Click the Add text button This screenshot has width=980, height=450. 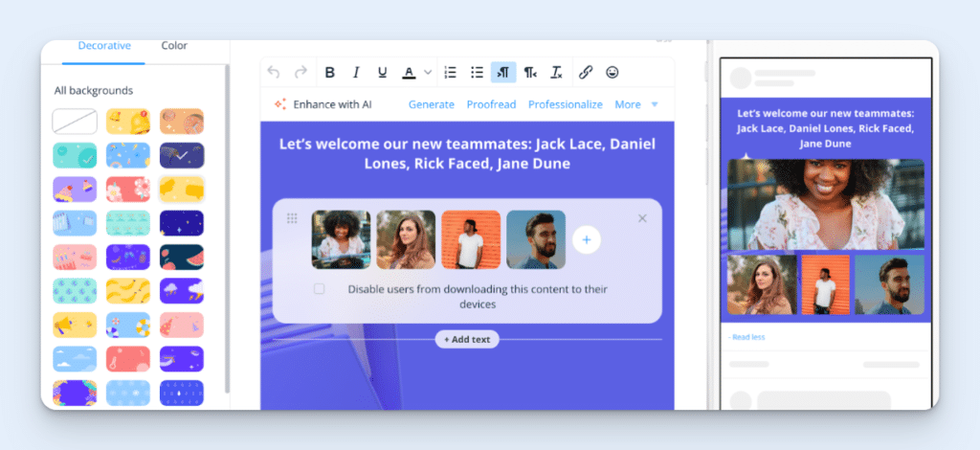tap(467, 339)
